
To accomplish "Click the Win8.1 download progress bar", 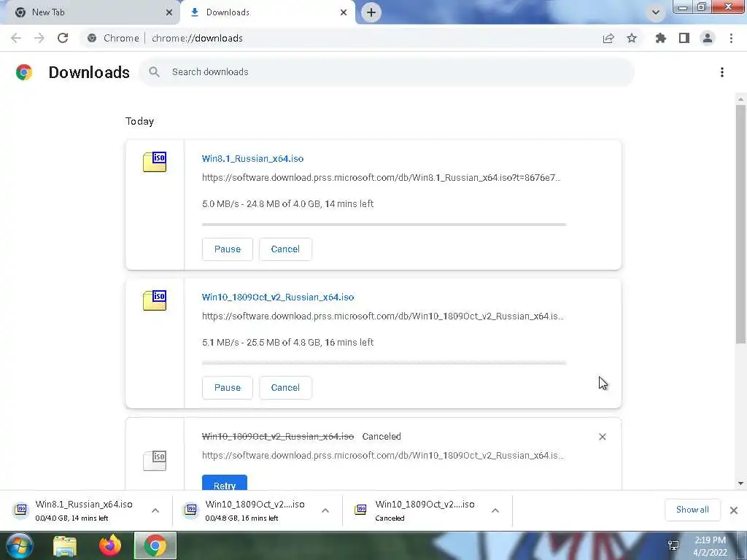I will (384, 225).
